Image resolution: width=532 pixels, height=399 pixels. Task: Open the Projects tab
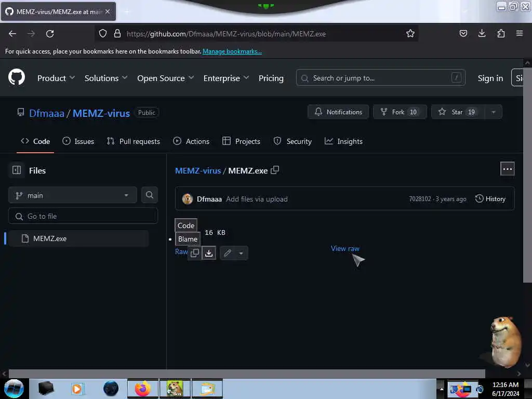(x=241, y=141)
